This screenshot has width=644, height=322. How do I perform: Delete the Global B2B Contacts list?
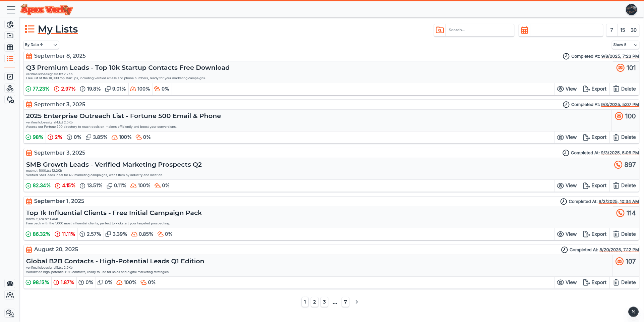tap(624, 282)
